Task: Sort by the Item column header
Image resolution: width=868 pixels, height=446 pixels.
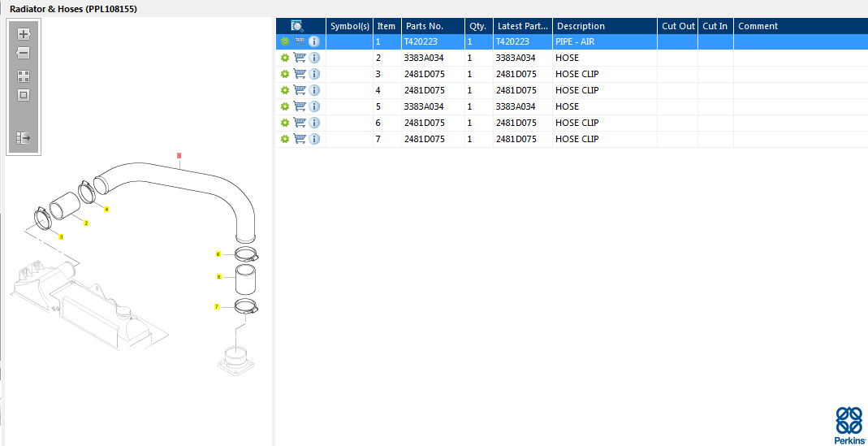Action: click(387, 26)
